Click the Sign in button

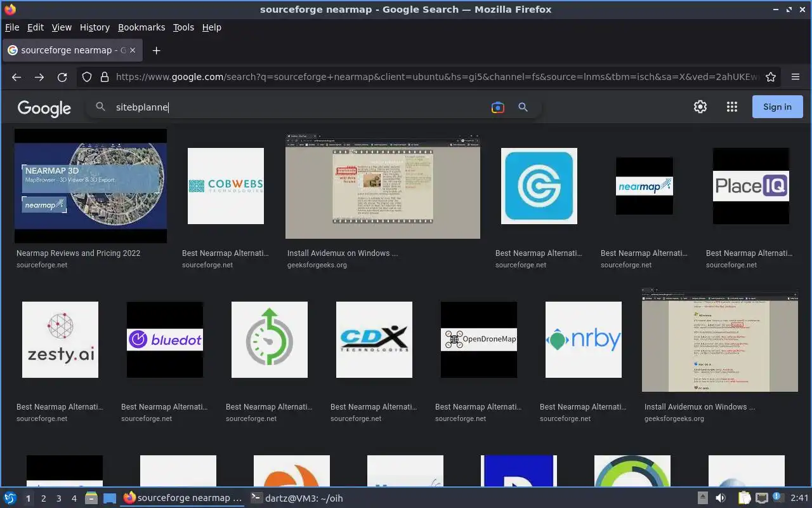tap(777, 107)
